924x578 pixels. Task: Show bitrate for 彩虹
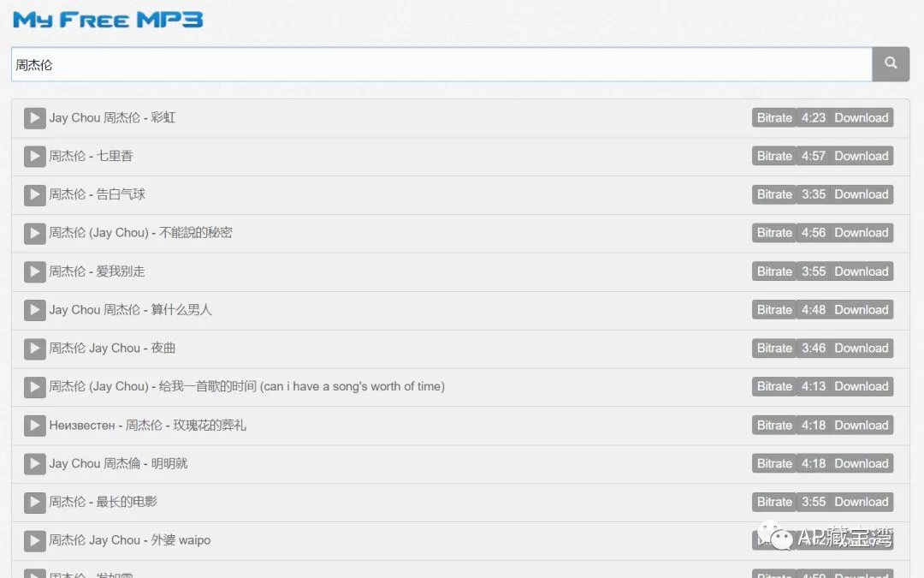[774, 117]
